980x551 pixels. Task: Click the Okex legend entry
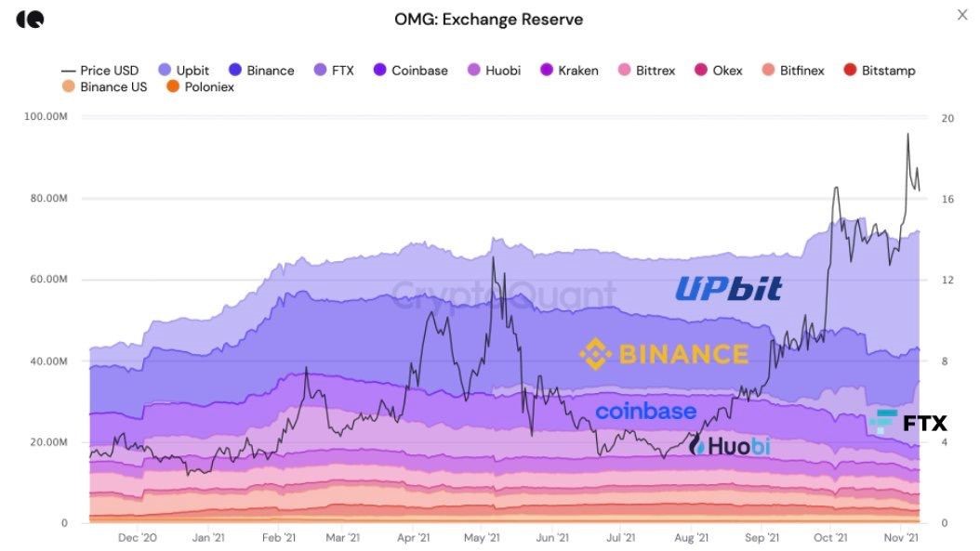(718, 71)
